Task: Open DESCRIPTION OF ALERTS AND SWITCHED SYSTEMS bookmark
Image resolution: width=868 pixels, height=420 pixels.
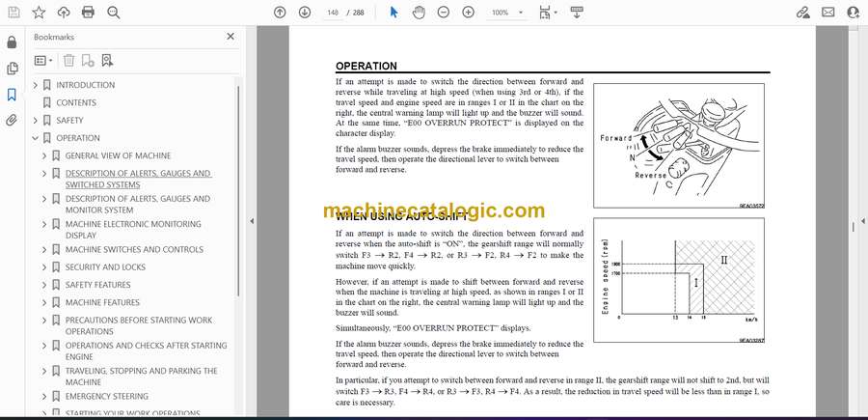Action: [x=138, y=179]
